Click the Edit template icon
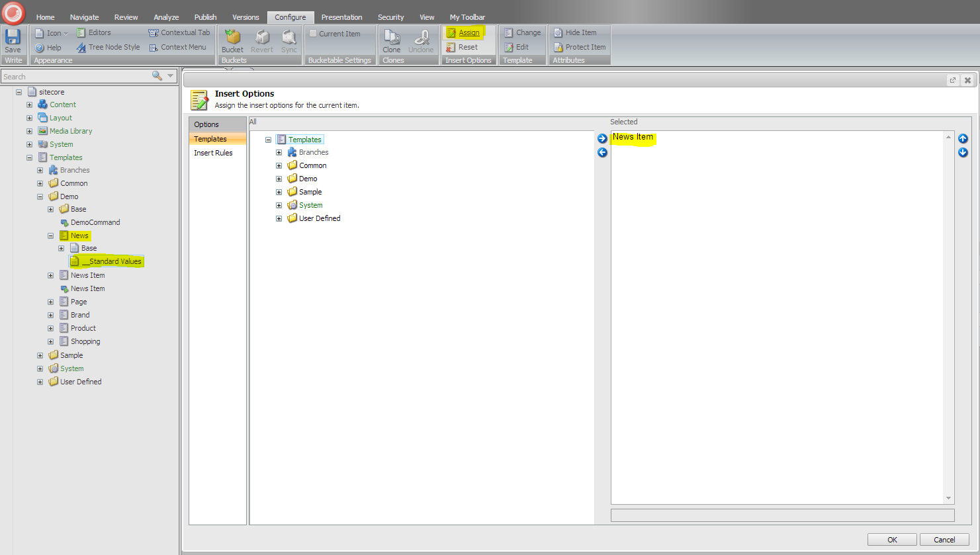The height and width of the screenshot is (555, 980). click(x=507, y=47)
